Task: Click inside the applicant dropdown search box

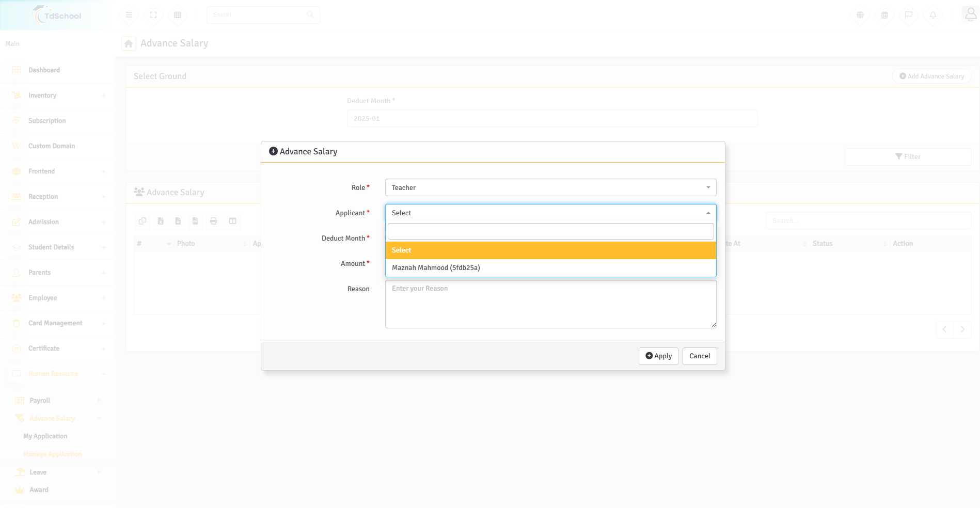Action: point(550,231)
